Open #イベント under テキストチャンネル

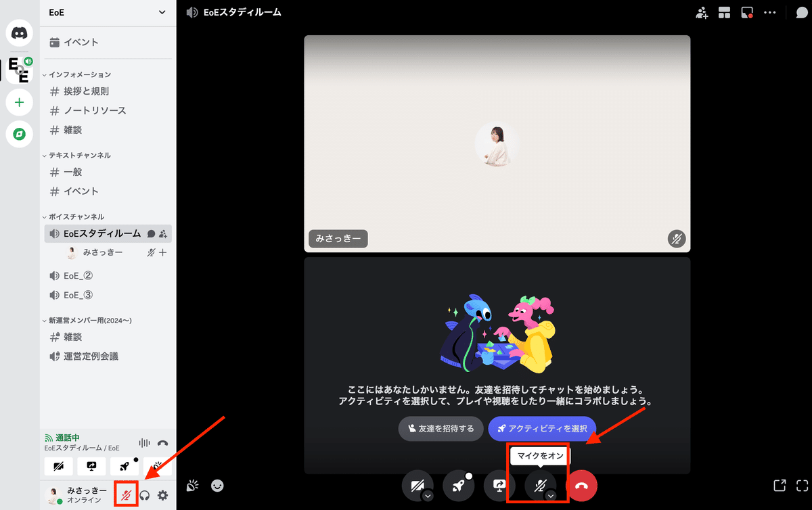108,191
